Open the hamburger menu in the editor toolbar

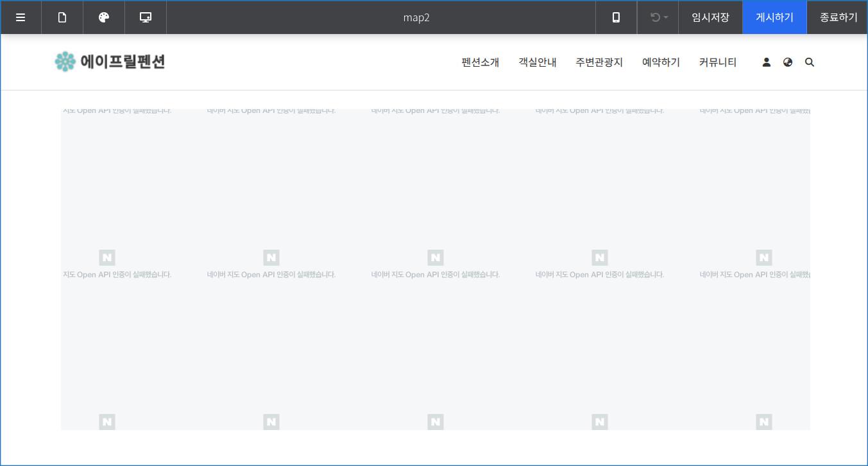tap(21, 17)
